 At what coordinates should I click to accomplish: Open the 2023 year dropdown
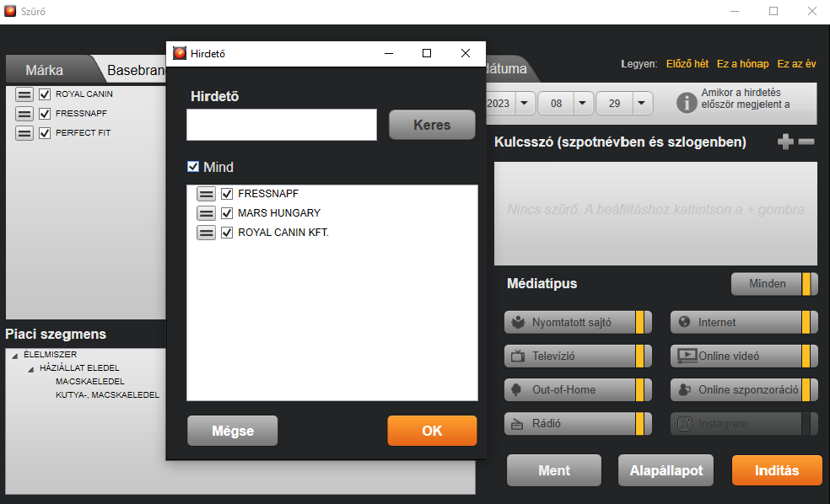524,103
